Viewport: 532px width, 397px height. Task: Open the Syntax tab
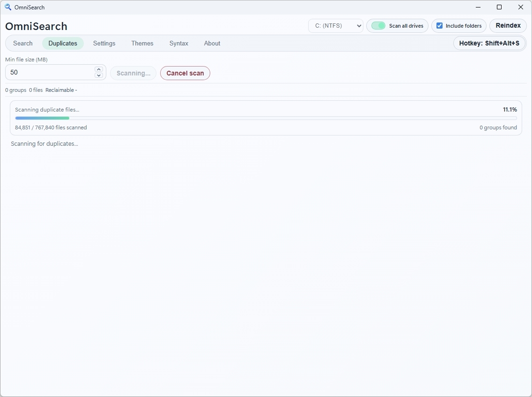(x=178, y=43)
